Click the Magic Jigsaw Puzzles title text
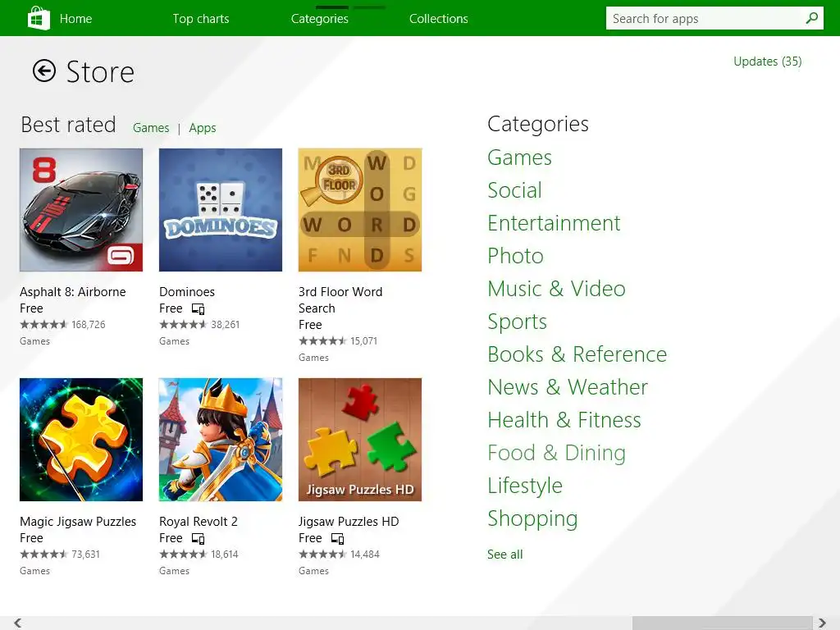840x630 pixels. pos(78,522)
